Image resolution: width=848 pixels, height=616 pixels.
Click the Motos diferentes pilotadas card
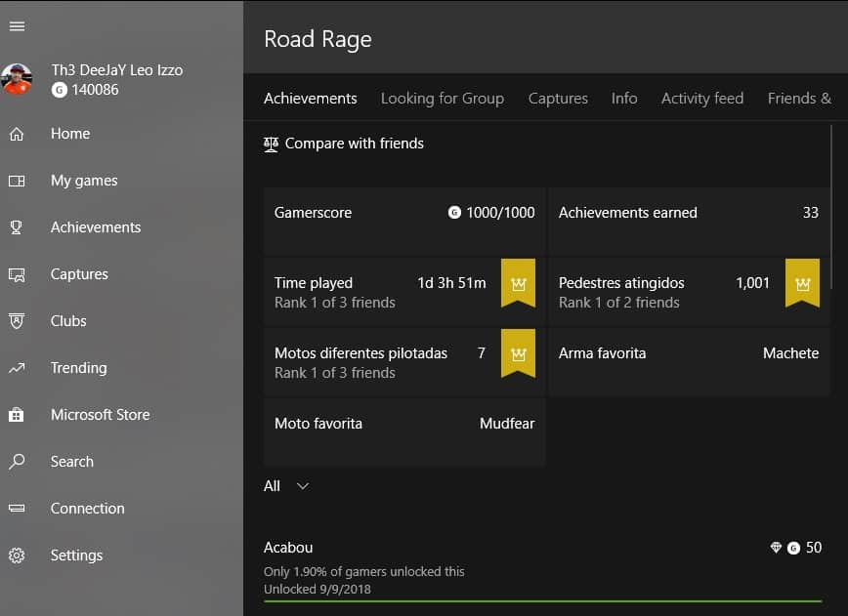[x=404, y=362]
